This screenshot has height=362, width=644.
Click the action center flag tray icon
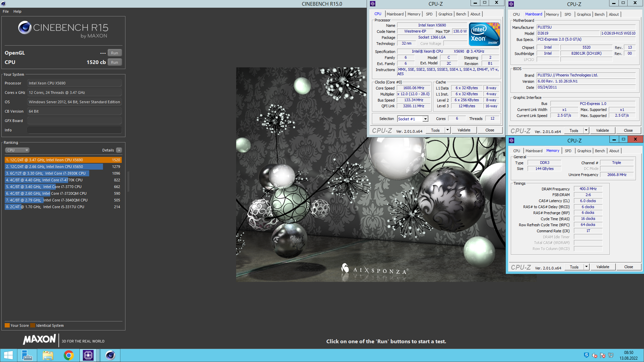click(x=603, y=355)
